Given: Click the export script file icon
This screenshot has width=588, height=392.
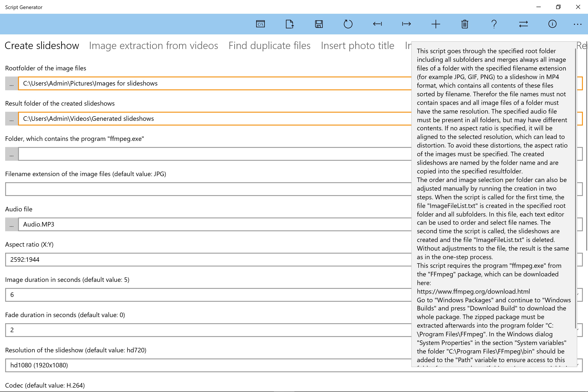Looking at the screenshot, I should pos(289,24).
